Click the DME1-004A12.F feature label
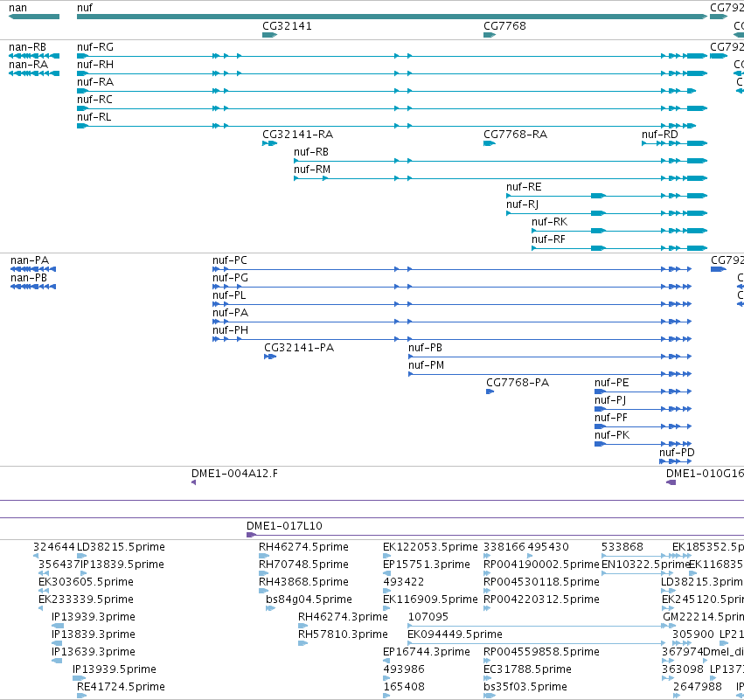 click(234, 474)
